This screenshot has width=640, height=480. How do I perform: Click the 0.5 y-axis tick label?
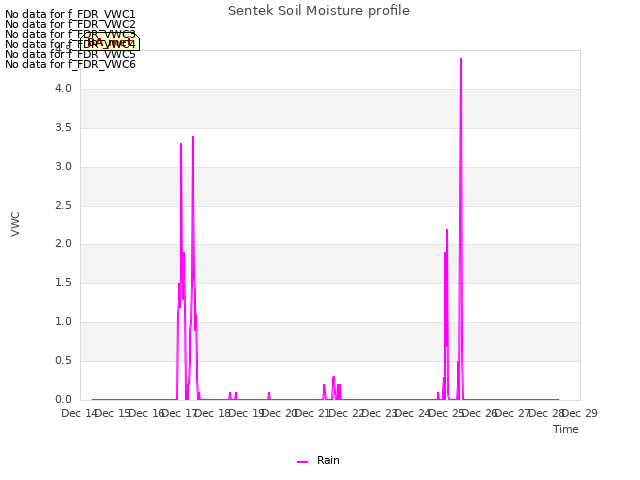[64, 361]
